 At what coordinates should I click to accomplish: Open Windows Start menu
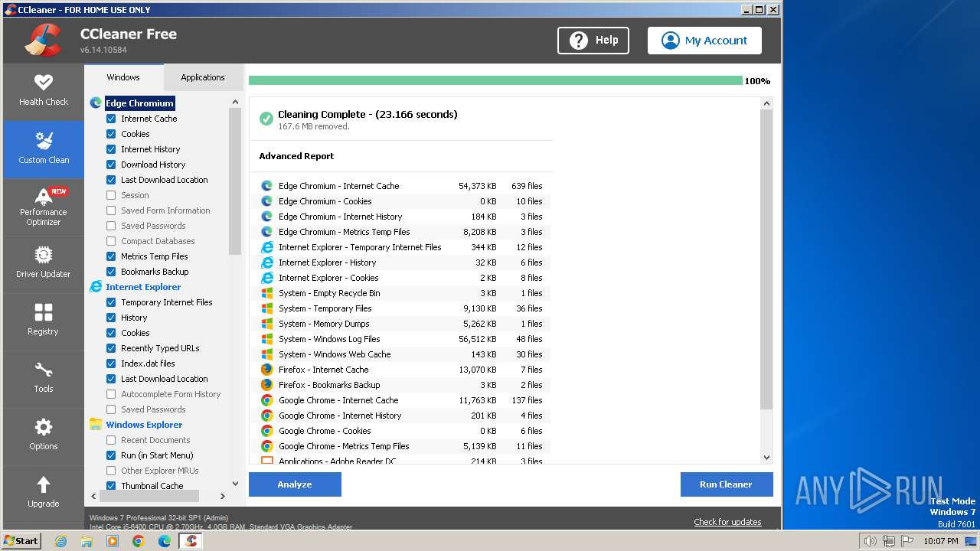coord(21,541)
